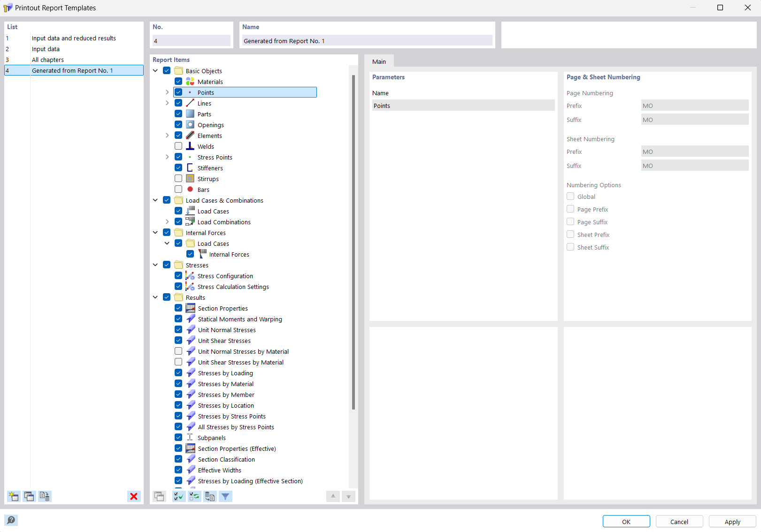Click the Stress Configuration icon
The width and height of the screenshot is (761, 532).
coord(190,276)
